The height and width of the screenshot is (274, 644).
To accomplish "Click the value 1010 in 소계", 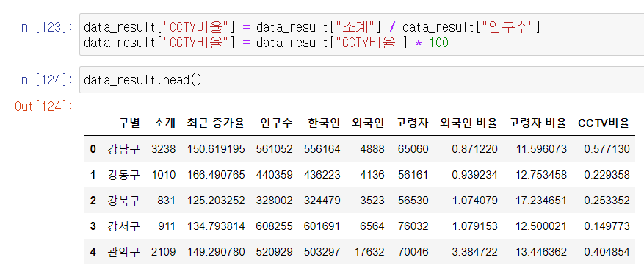I will pyautogui.click(x=164, y=175).
